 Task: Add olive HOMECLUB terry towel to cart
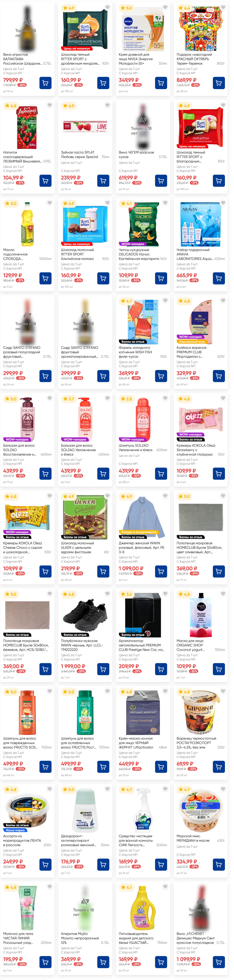tap(218, 571)
